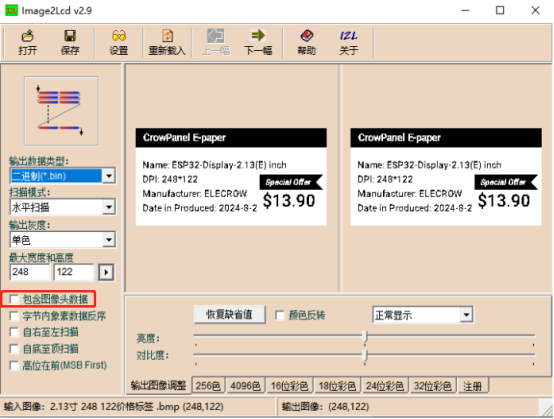Screen dimensions: 554x419
Task: Click the arrow button beside width and height fields
Action: coord(106,272)
